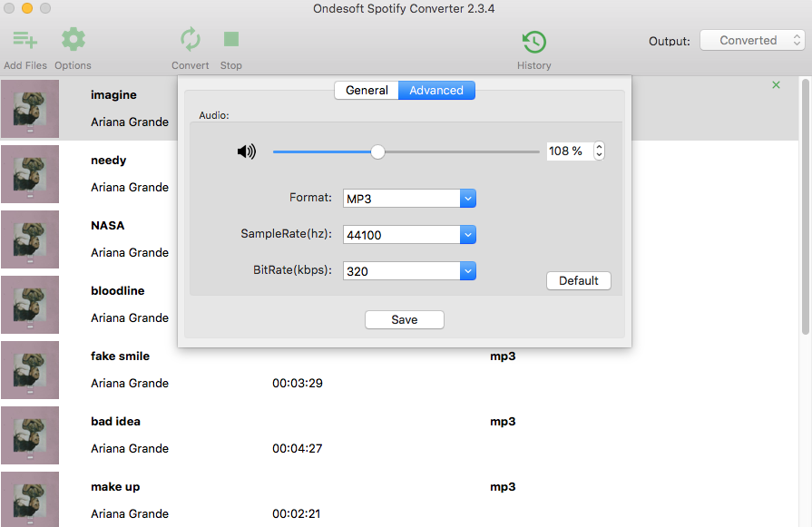Click Ariana Grande under bad idea

130,448
